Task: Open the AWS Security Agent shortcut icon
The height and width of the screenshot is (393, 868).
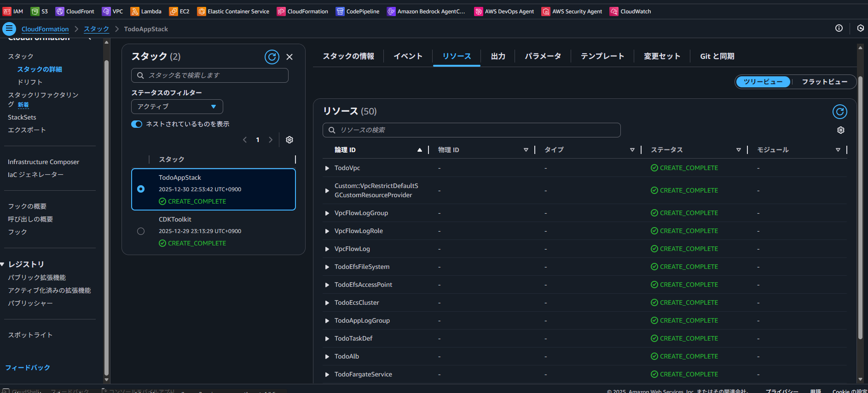Action: (546, 11)
